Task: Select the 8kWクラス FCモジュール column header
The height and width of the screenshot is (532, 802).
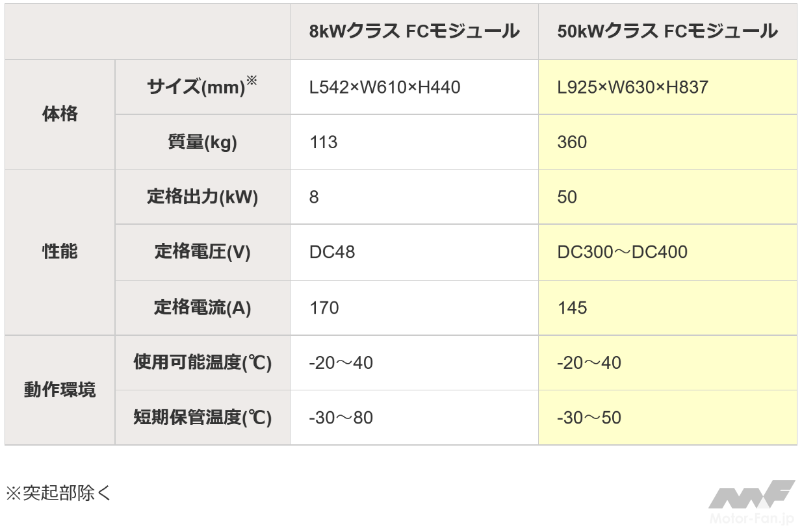Action: tap(414, 31)
